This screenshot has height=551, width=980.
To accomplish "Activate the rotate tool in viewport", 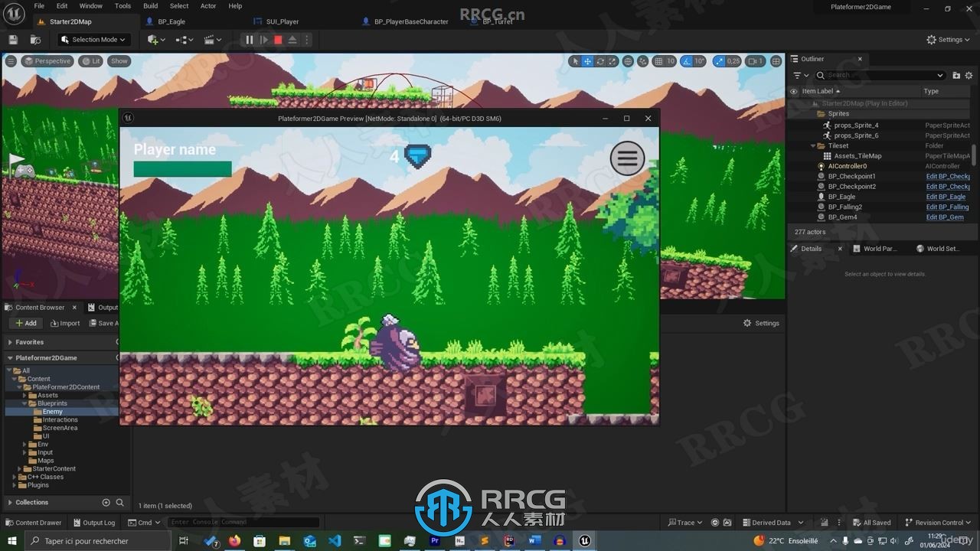I will coord(600,61).
